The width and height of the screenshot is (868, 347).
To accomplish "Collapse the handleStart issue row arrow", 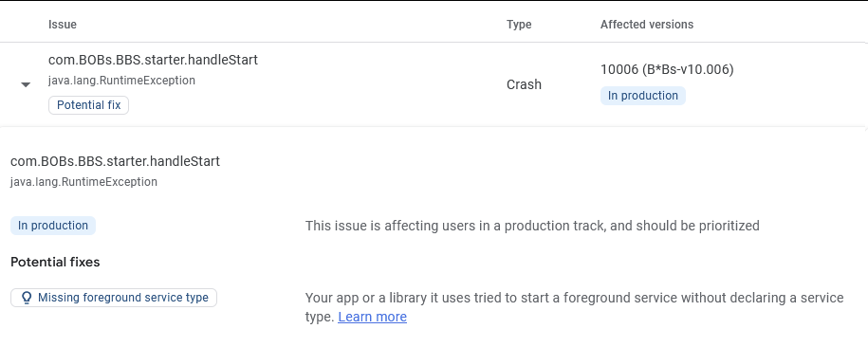I will [26, 84].
